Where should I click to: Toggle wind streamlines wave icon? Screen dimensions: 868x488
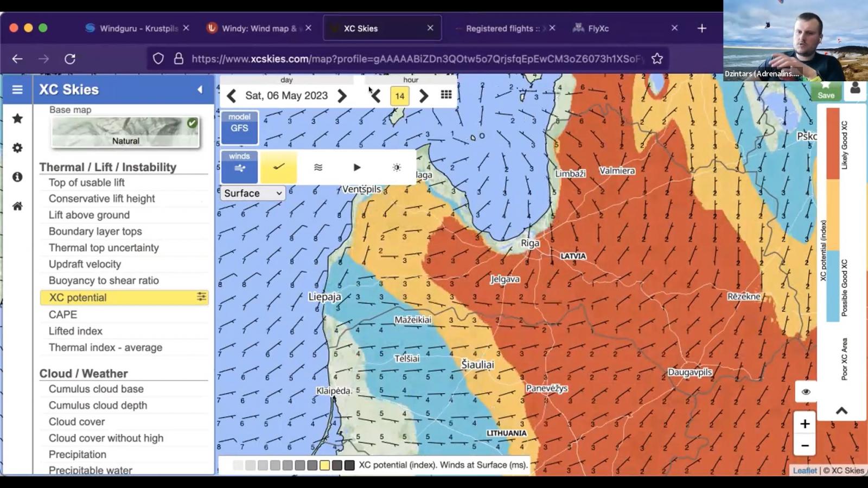(x=318, y=167)
